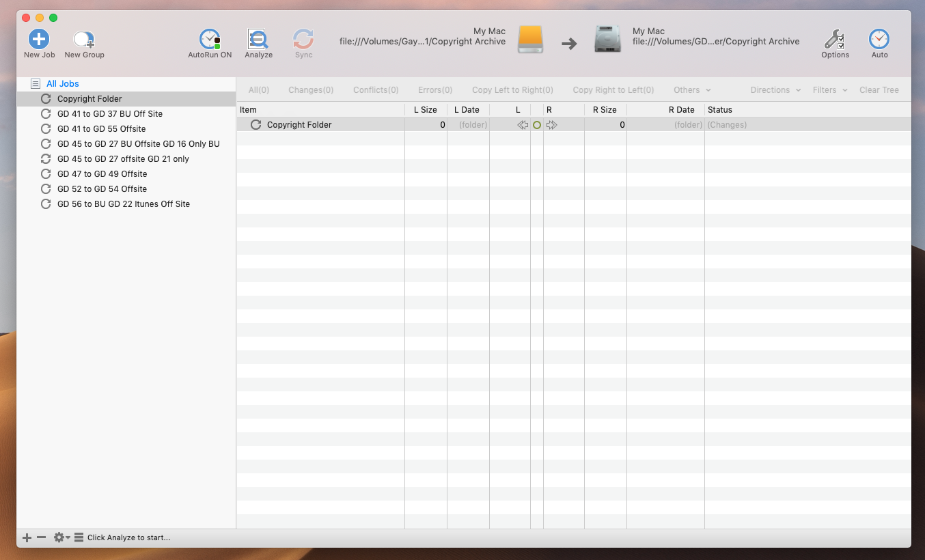Add a job with bottom plus button
Image resolution: width=925 pixels, height=560 pixels.
[27, 537]
